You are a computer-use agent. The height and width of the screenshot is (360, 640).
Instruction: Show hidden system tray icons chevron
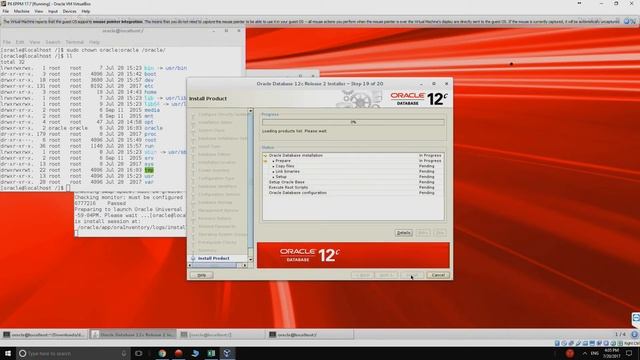[584, 353]
